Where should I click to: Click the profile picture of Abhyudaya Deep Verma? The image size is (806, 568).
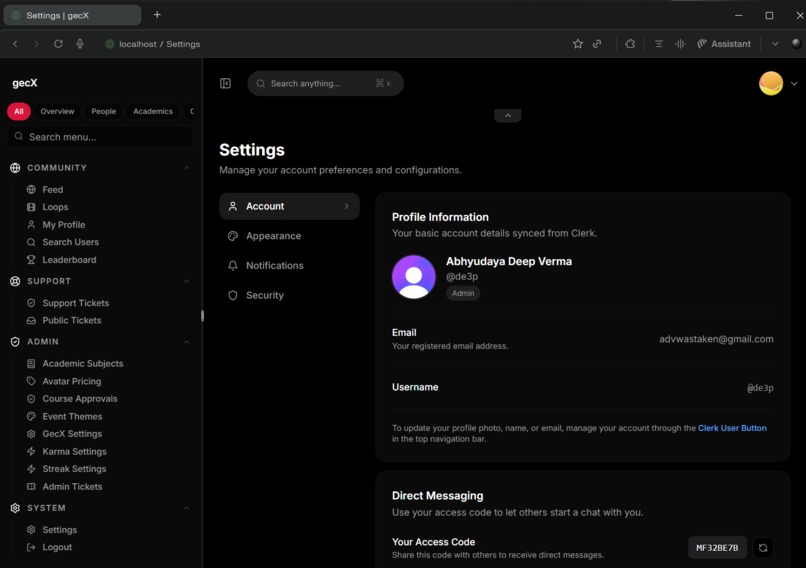[x=413, y=277]
